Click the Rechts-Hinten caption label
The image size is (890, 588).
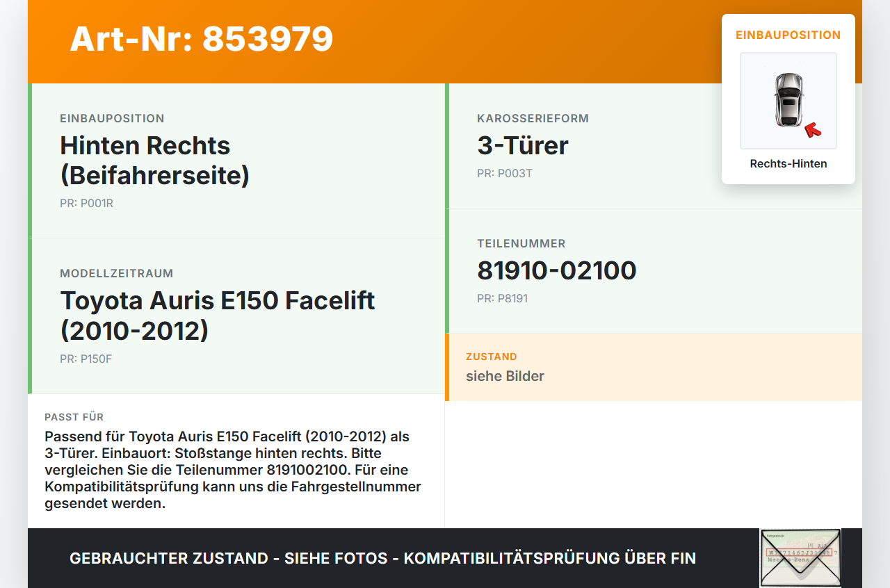pyautogui.click(x=788, y=164)
